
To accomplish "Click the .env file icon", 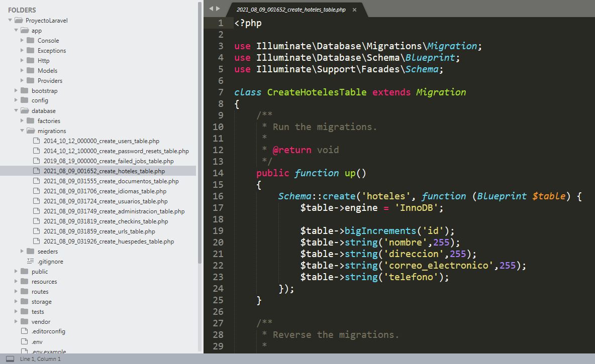I will [x=24, y=341].
